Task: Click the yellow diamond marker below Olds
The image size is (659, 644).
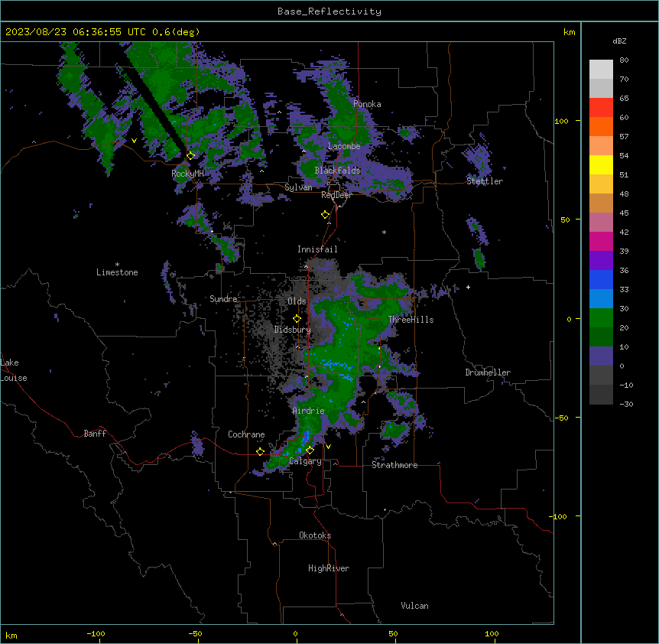Action: click(297, 319)
